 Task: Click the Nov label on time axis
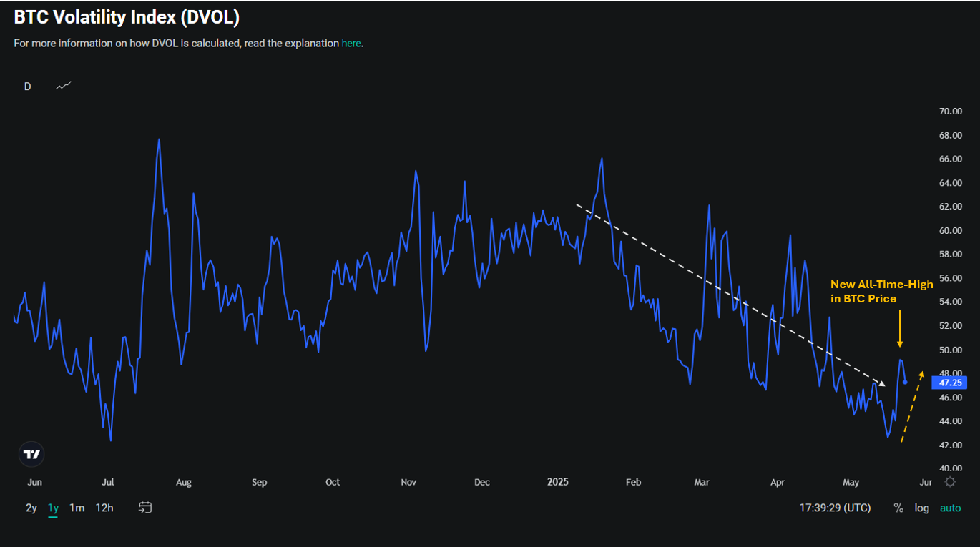point(408,482)
